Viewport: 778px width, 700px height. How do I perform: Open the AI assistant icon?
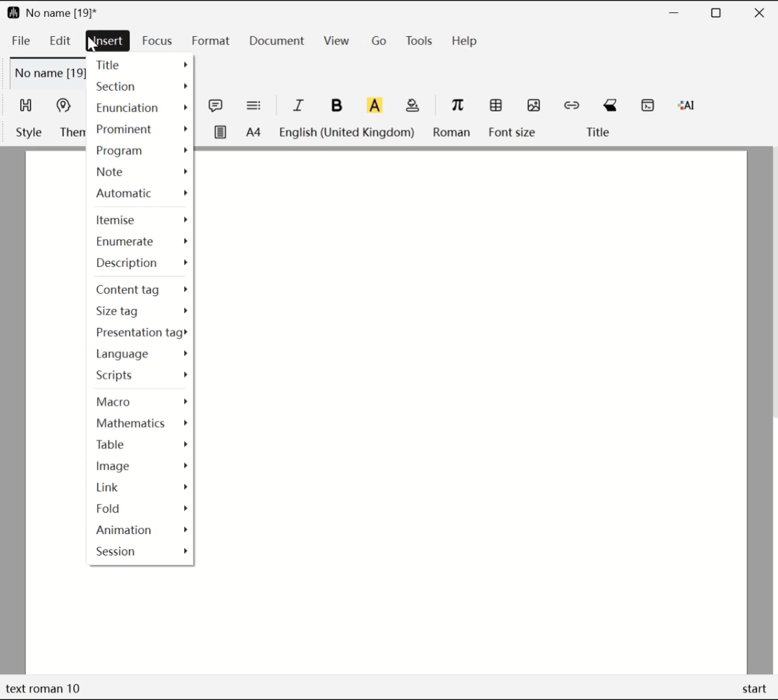[686, 106]
